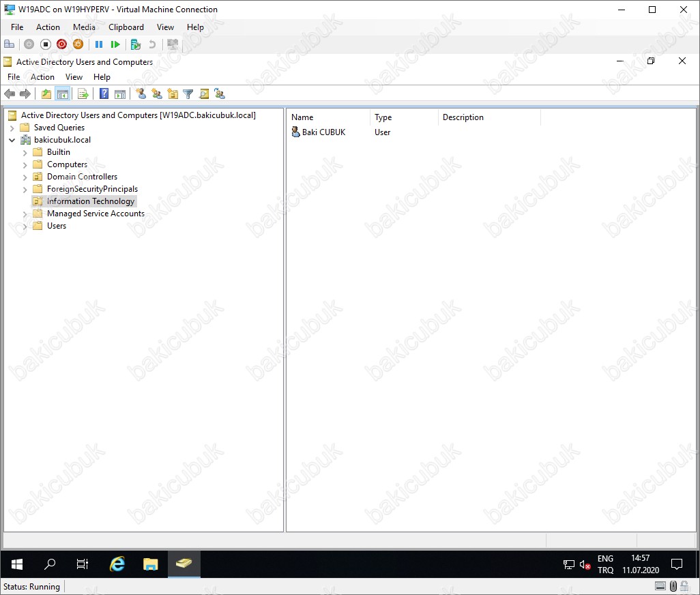Expand the Computers container

tap(25, 164)
